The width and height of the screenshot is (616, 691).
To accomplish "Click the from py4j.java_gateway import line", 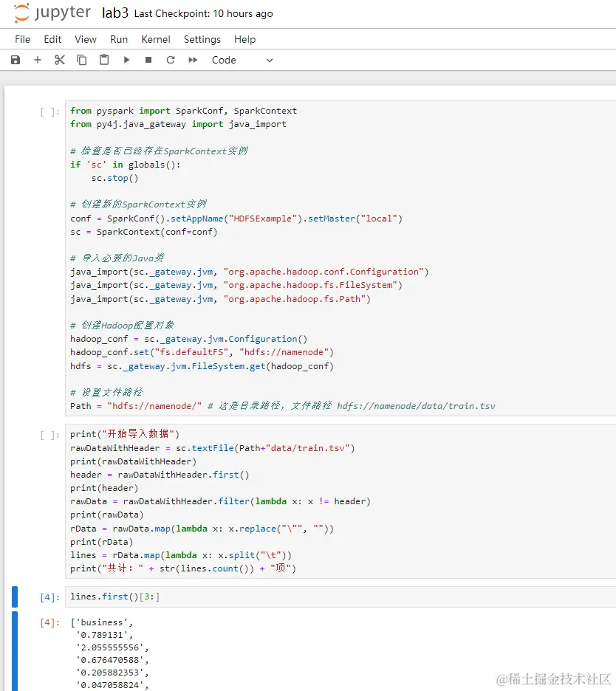I will coord(178,124).
